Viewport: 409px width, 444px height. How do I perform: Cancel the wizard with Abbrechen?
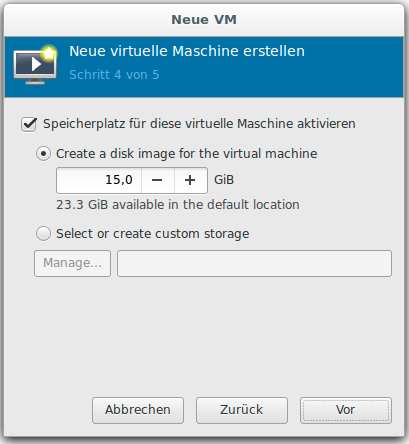[138, 410]
